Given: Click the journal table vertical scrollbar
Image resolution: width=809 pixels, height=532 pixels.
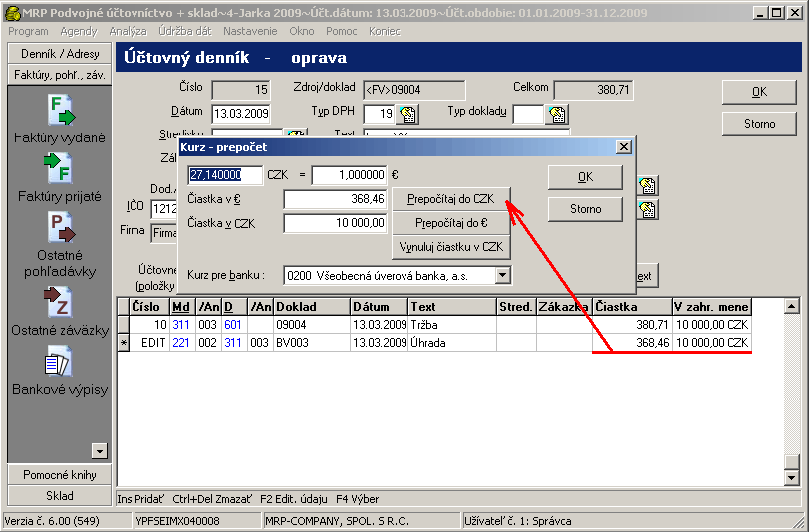Looking at the screenshot, I should point(791,389).
